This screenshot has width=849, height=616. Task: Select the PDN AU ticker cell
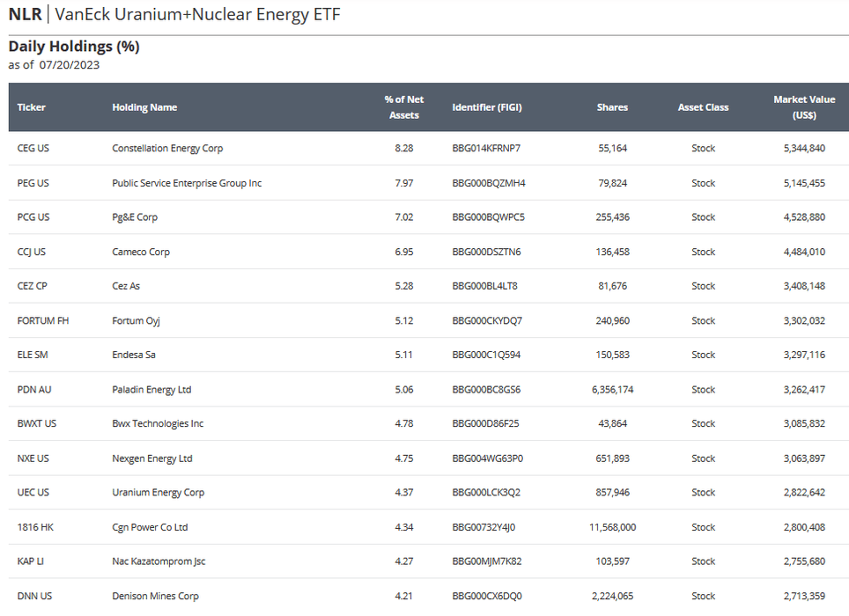[34, 389]
